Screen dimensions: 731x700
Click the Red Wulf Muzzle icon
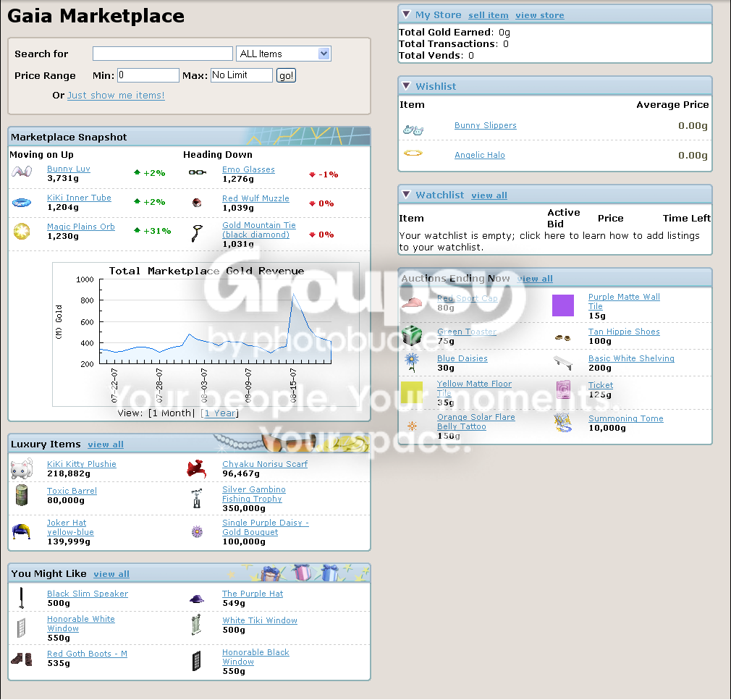click(x=197, y=203)
